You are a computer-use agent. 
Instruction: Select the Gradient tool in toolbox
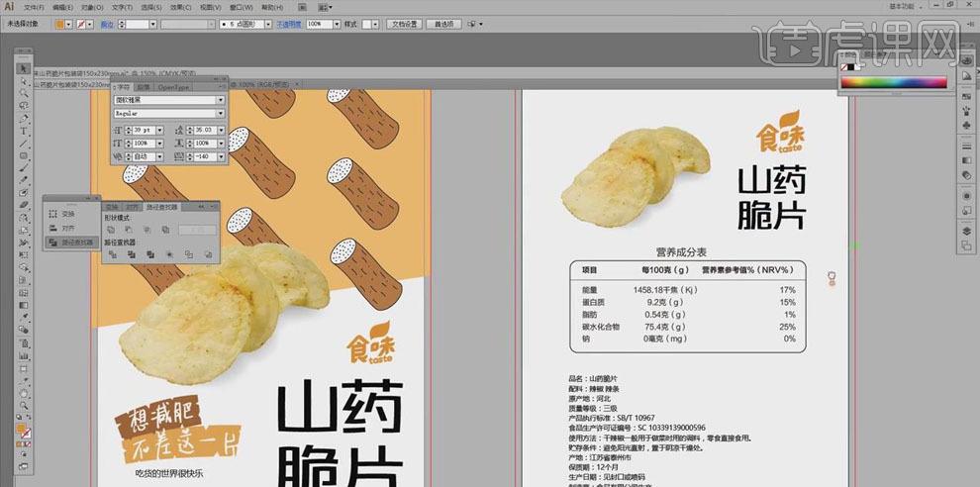[x=24, y=305]
